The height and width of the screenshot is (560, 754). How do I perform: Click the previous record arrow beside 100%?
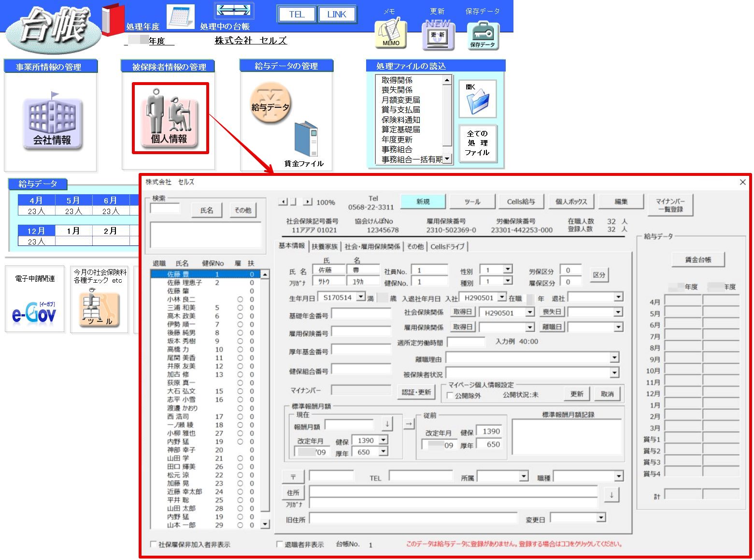(284, 202)
